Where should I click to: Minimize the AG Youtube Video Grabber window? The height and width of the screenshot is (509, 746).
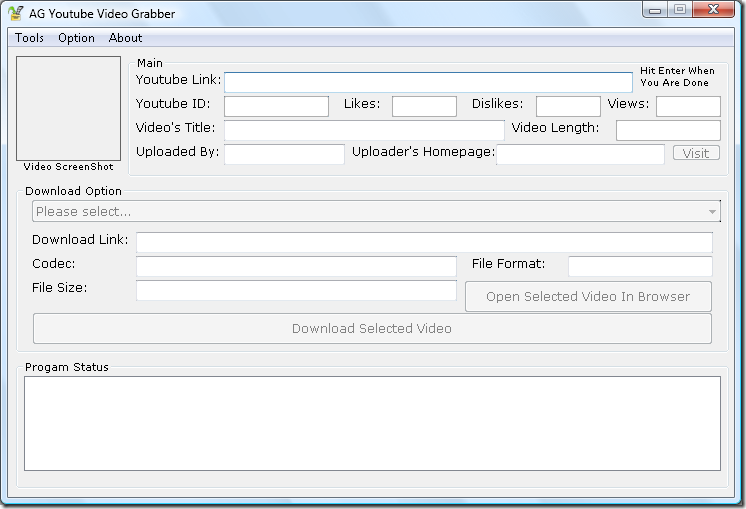click(x=655, y=10)
